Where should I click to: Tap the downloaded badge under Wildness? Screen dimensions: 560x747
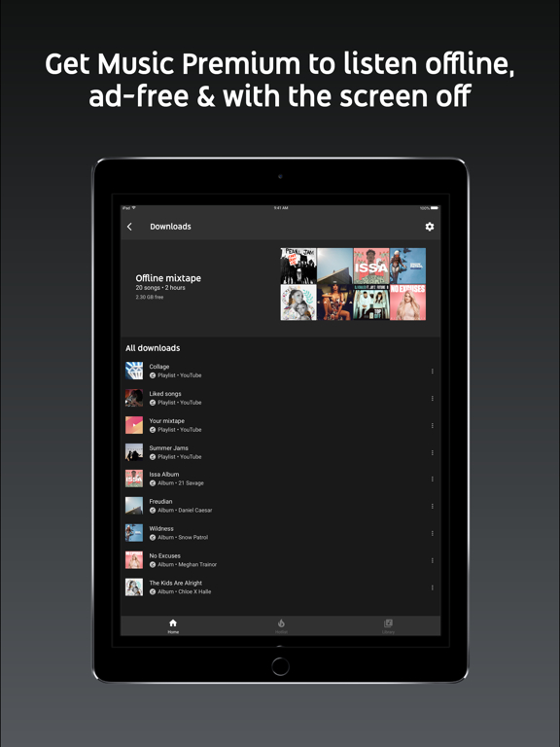153,537
